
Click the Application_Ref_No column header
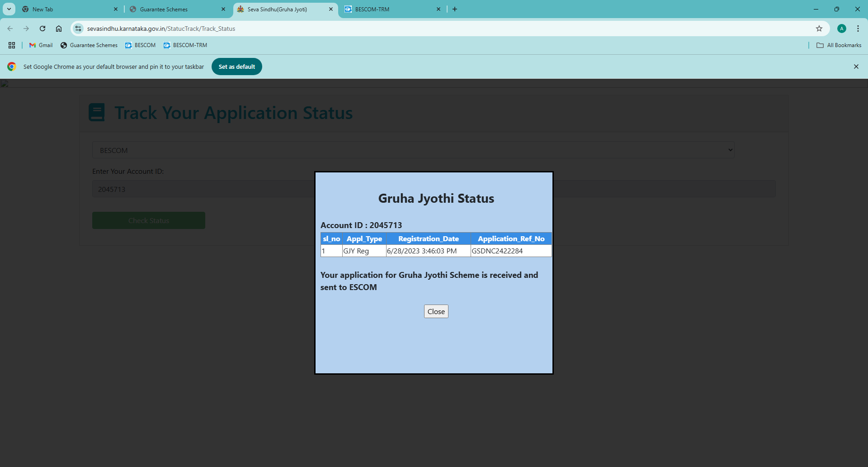coord(511,238)
